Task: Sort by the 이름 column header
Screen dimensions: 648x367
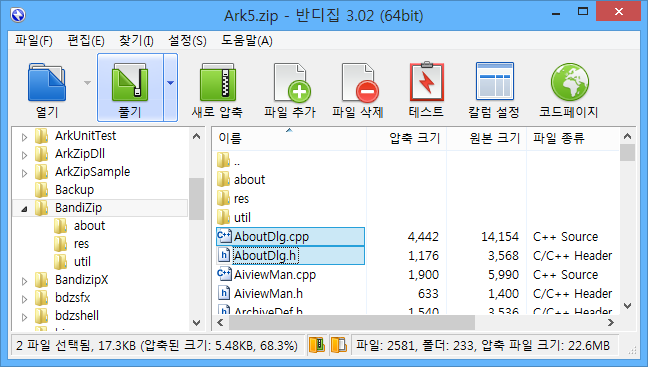Action: (x=289, y=138)
